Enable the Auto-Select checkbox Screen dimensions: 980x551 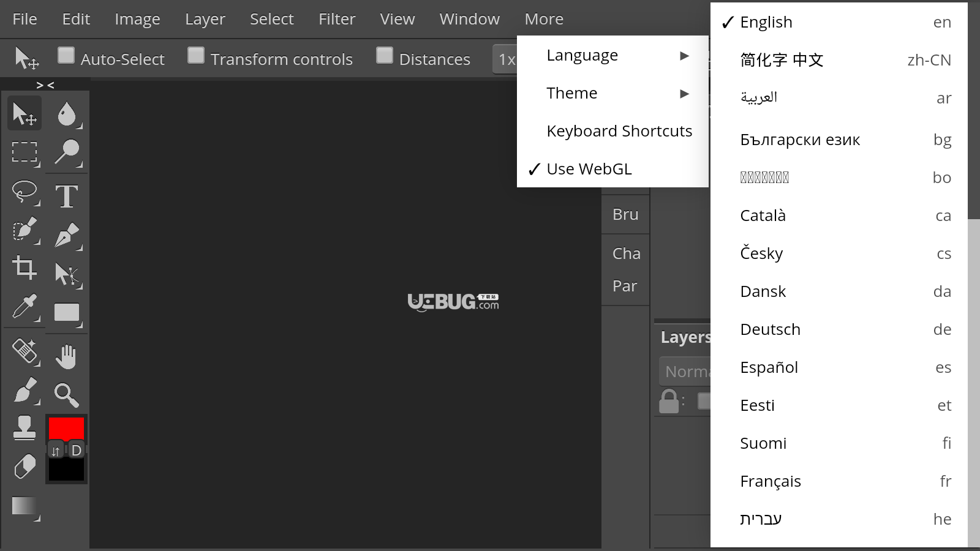(x=66, y=55)
